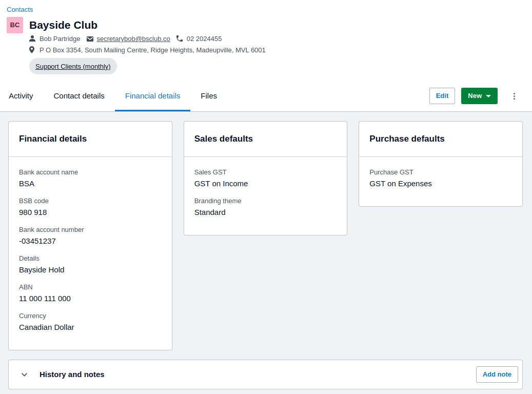This screenshot has width=532, height=394.
Task: Go back via the Contacts breadcrumb link
Action: (19, 10)
